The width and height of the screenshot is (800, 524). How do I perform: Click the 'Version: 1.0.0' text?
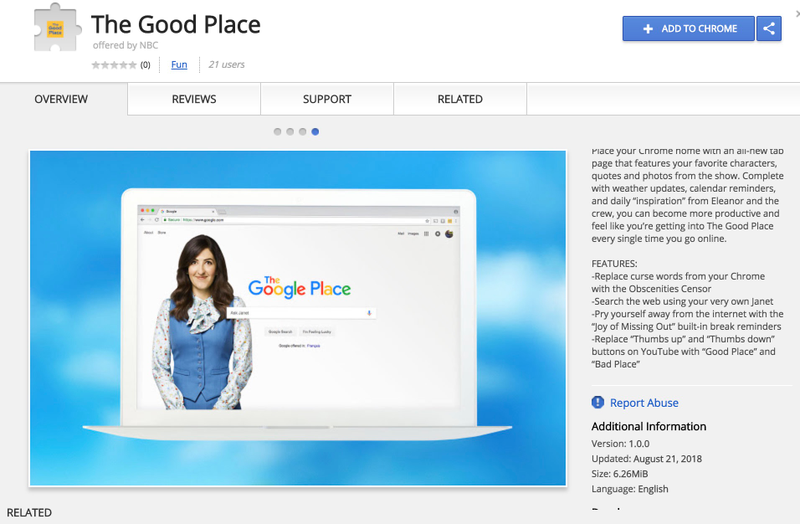click(x=620, y=443)
